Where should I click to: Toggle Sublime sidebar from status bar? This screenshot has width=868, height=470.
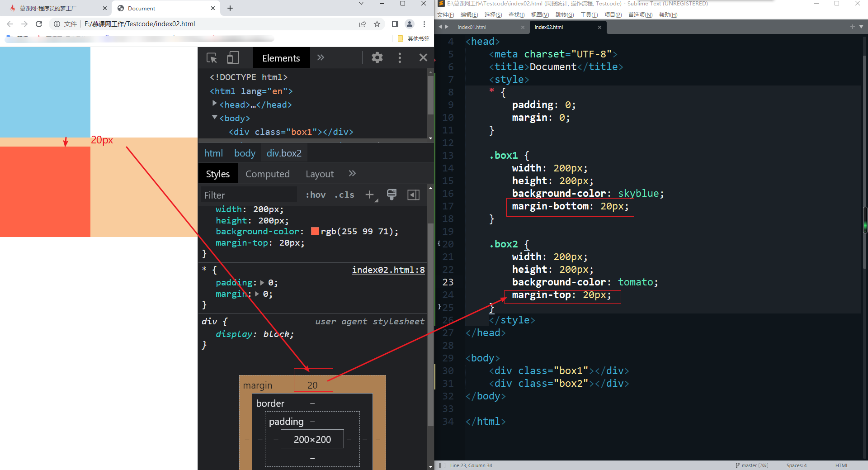442,465
